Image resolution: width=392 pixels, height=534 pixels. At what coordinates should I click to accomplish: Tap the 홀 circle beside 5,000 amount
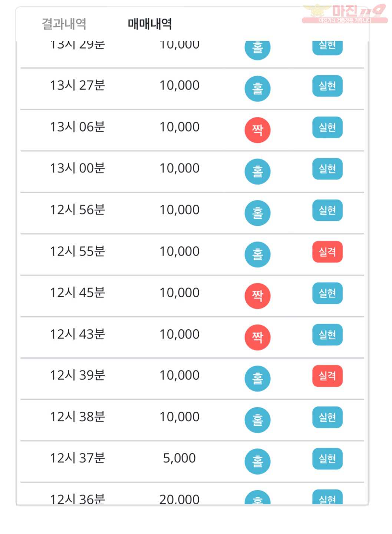pyautogui.click(x=257, y=462)
